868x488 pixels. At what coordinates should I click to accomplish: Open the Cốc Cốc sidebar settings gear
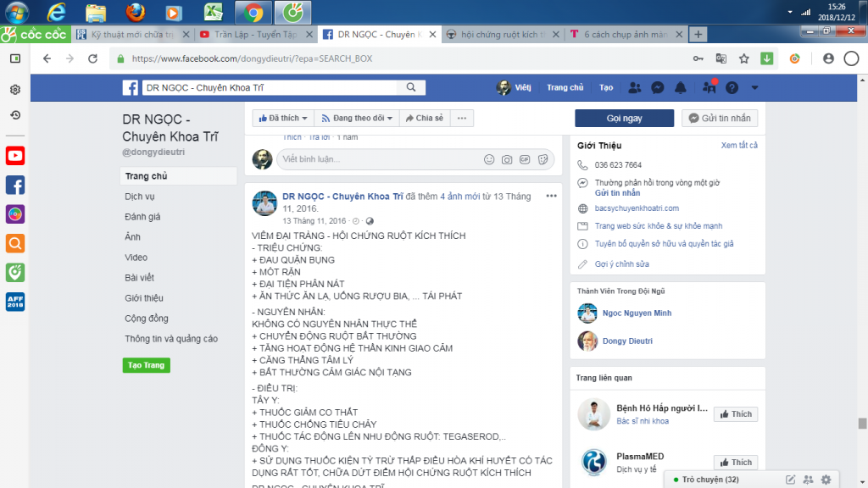coord(15,90)
